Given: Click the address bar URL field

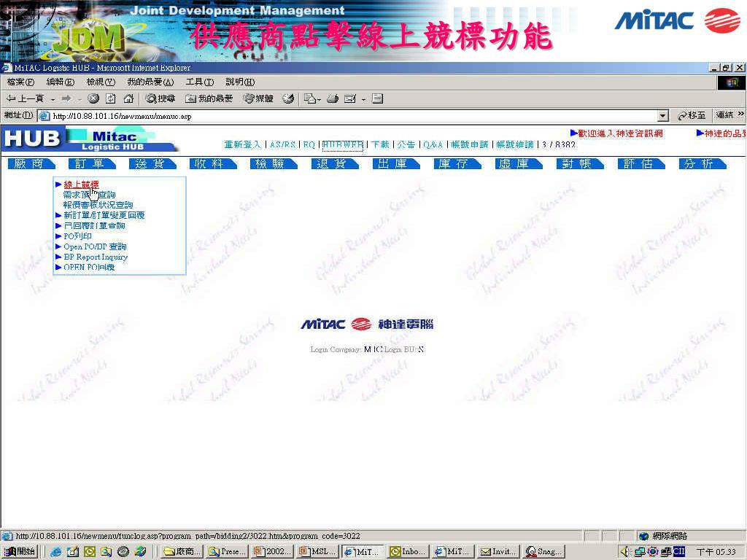Looking at the screenshot, I should [x=352, y=116].
